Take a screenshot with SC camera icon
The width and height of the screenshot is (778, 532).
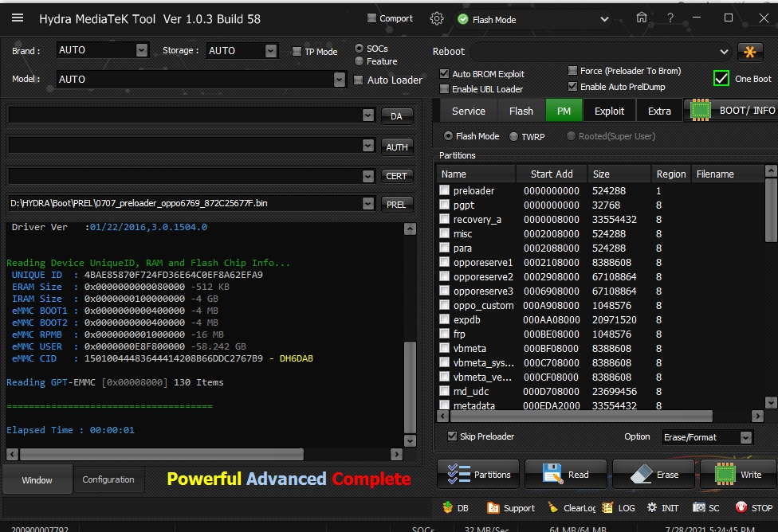[698, 507]
